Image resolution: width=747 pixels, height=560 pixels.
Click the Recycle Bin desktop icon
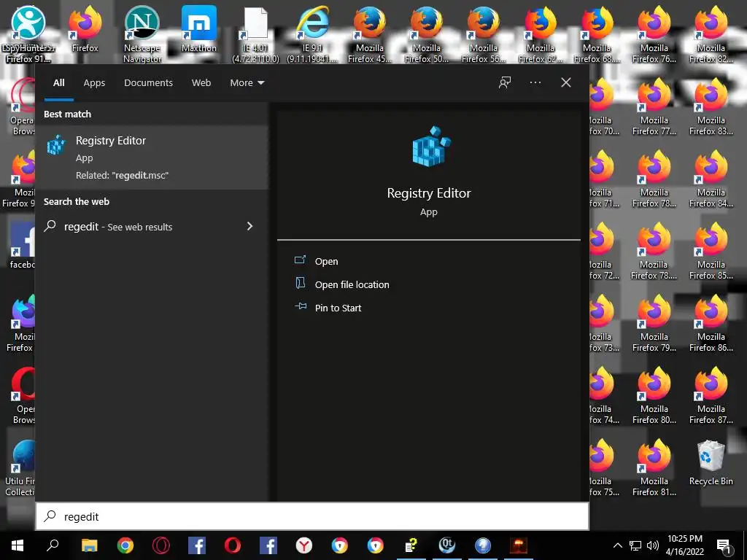711,463
